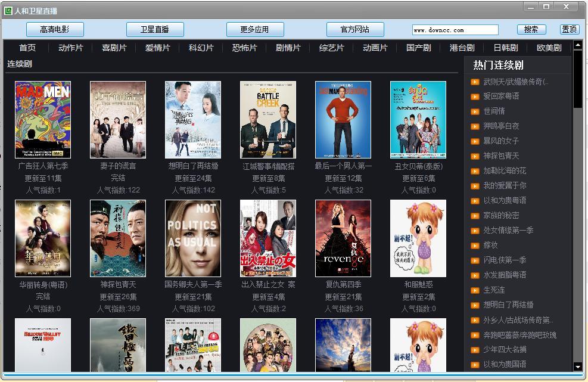
Task: Select 武则天/武媚娘传奇 in hot list
Action: tap(516, 82)
